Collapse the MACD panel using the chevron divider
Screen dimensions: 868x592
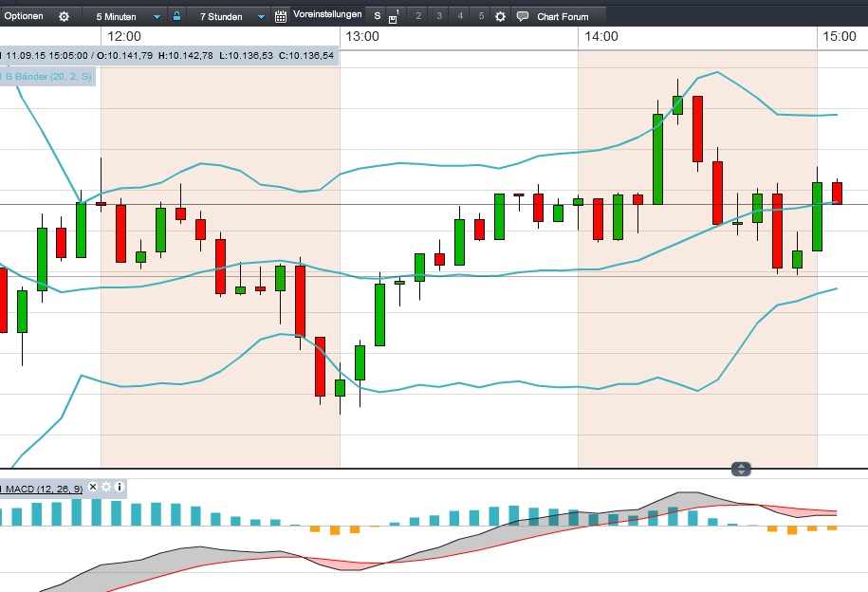point(739,469)
